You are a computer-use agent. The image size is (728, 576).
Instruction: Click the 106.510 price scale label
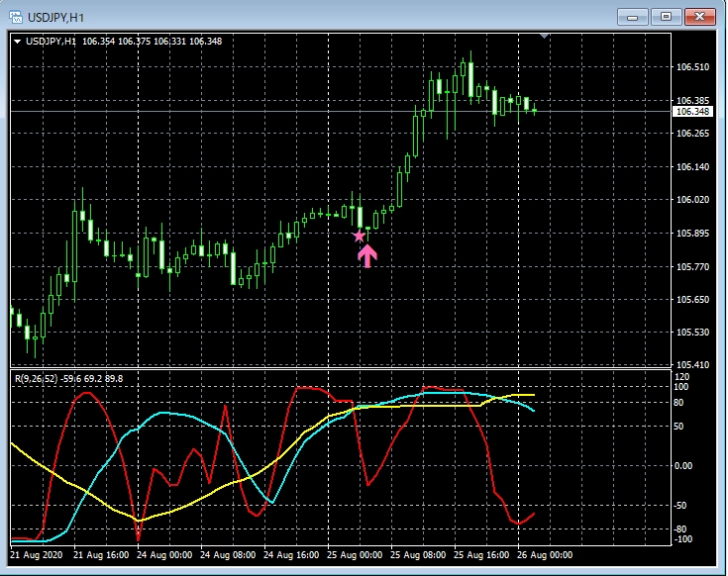(x=693, y=67)
